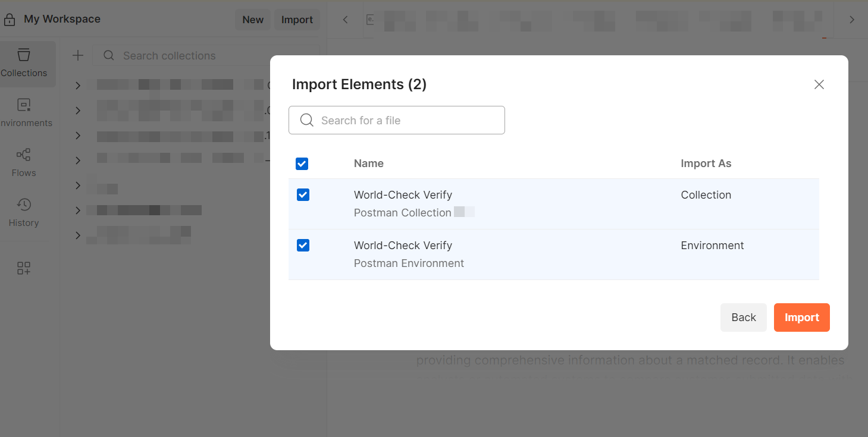Open the History sidebar tab
Viewport: 868px width, 437px height.
(24, 213)
